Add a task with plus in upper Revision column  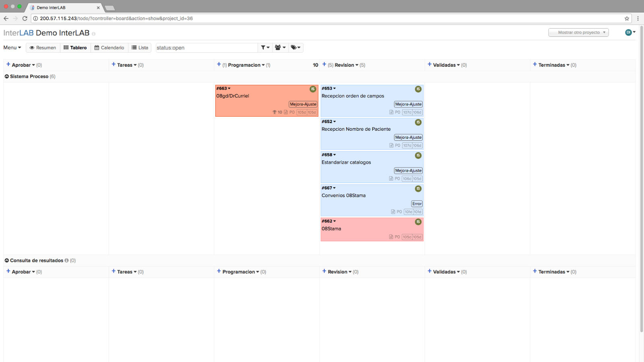[324, 64]
